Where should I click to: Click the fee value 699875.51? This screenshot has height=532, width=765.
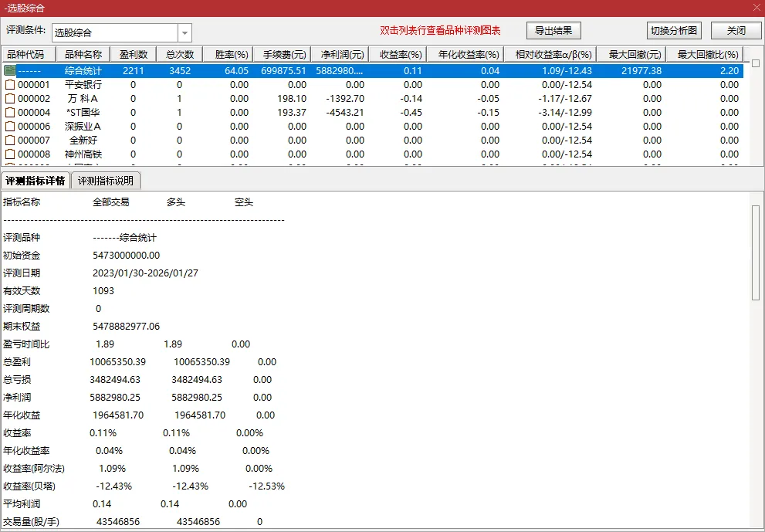tap(283, 70)
